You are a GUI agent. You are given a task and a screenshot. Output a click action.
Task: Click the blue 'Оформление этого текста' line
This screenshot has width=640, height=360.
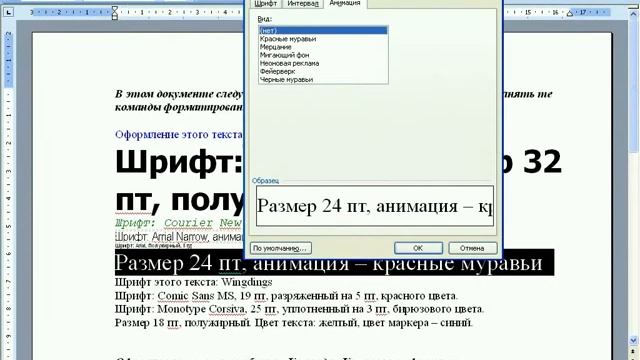(179, 134)
